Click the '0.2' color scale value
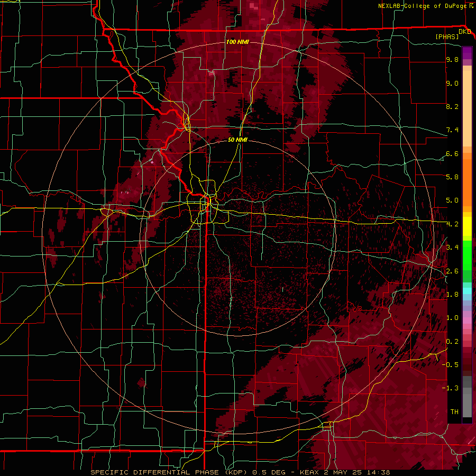Viewport: 476px width, 476px height. (x=452, y=341)
